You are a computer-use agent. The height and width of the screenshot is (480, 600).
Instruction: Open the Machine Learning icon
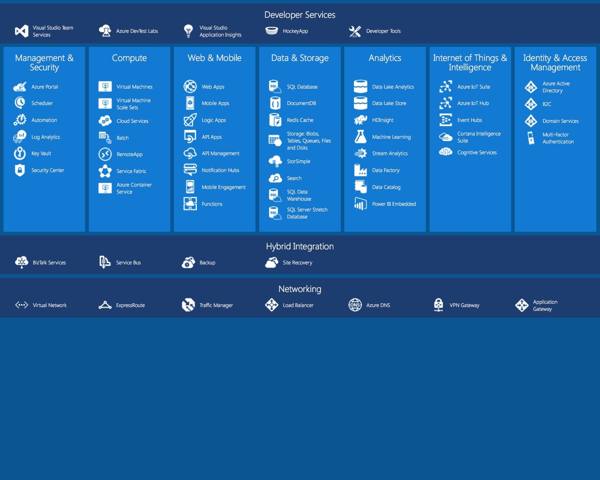click(361, 137)
